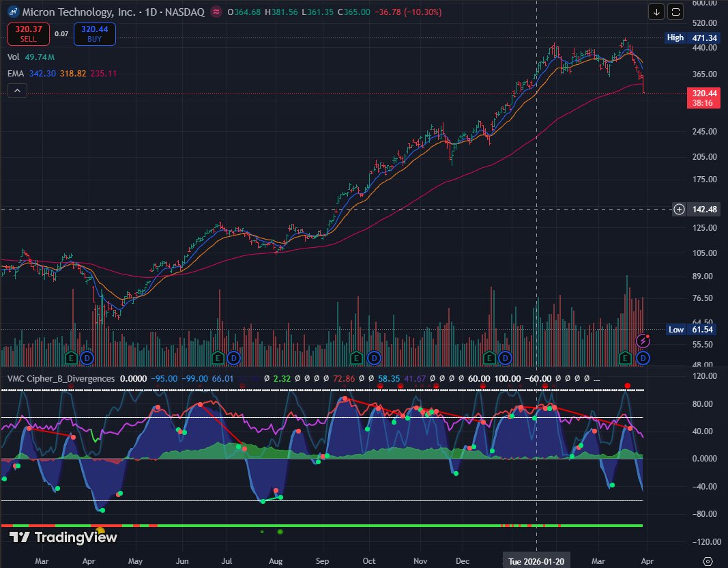The image size is (728, 568).
Task: Open the dividend D marker below the lightning icon
Action: pyautogui.click(x=643, y=358)
